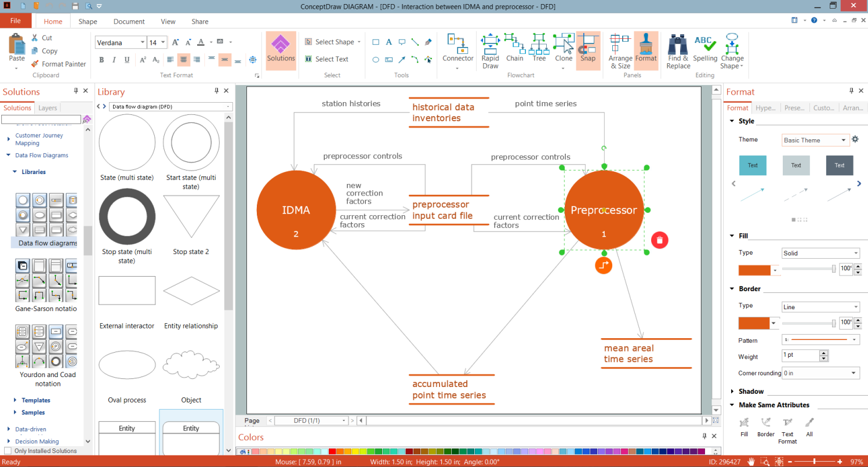The height and width of the screenshot is (467, 868).
Task: Select the Entity relationship shape thumbnail
Action: click(191, 290)
